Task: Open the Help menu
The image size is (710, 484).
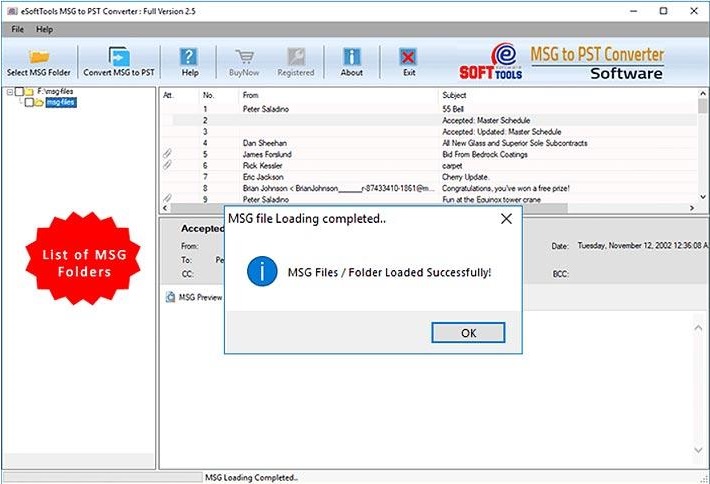Action: 44,29
